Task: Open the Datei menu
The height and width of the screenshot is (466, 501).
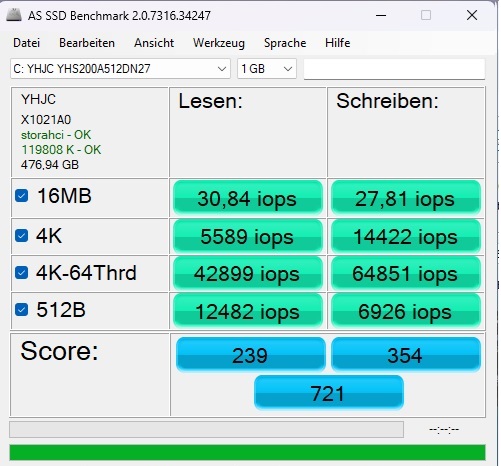Action: click(26, 43)
